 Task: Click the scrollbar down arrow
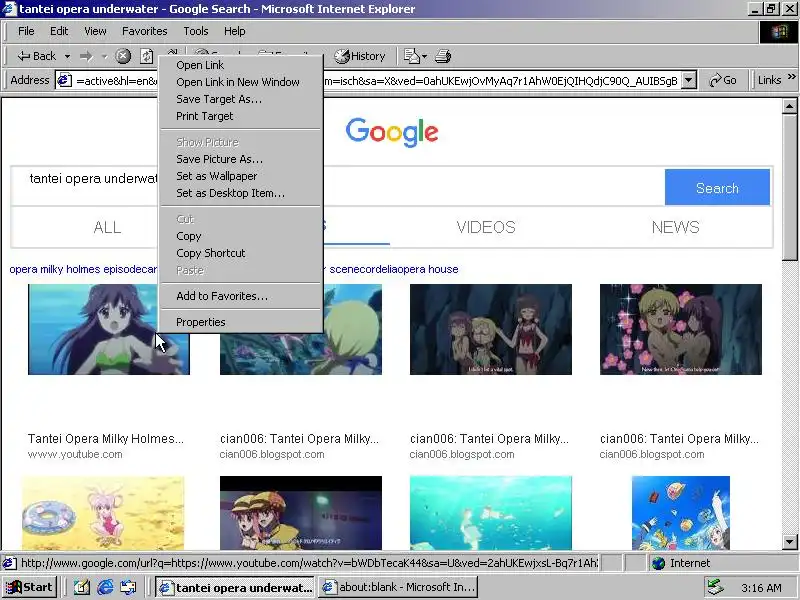tap(789, 542)
